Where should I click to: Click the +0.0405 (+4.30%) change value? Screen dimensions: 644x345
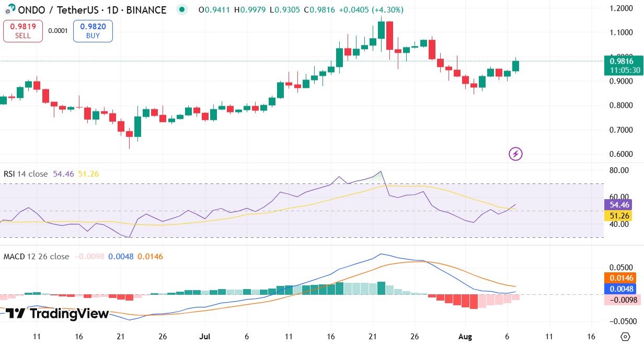point(371,10)
